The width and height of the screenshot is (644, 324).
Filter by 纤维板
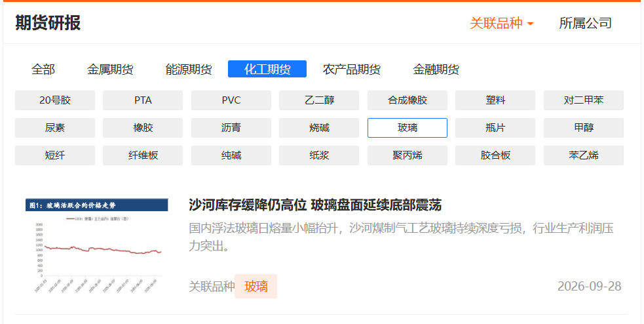[x=143, y=155]
